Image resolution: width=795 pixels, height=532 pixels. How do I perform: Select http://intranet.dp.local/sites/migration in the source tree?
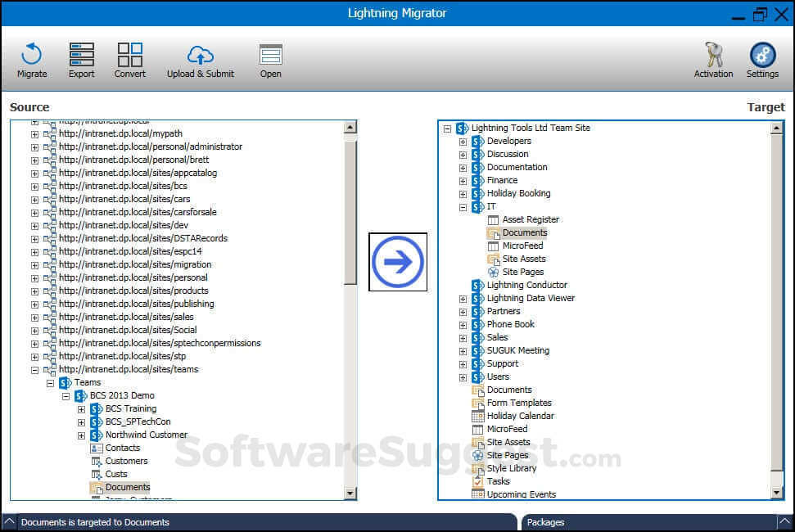[x=136, y=264]
